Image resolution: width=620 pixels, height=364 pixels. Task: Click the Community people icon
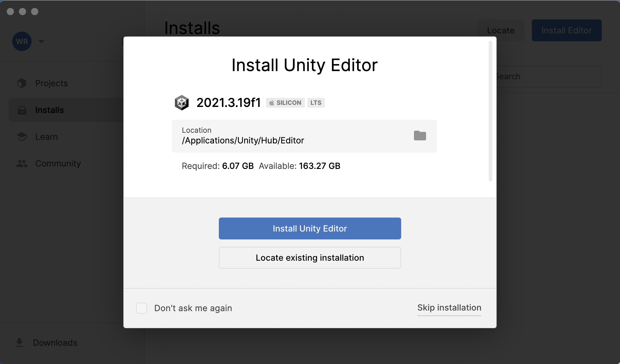[22, 163]
